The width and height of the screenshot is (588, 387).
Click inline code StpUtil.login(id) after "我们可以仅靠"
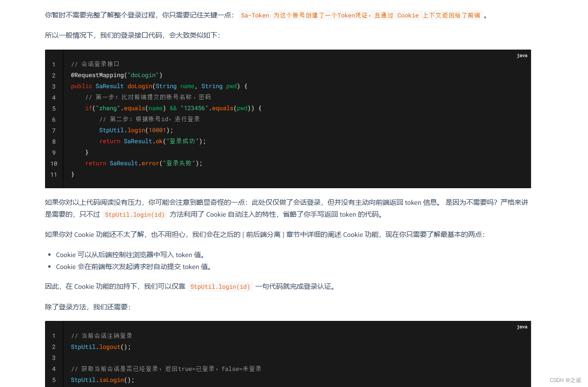(x=220, y=287)
